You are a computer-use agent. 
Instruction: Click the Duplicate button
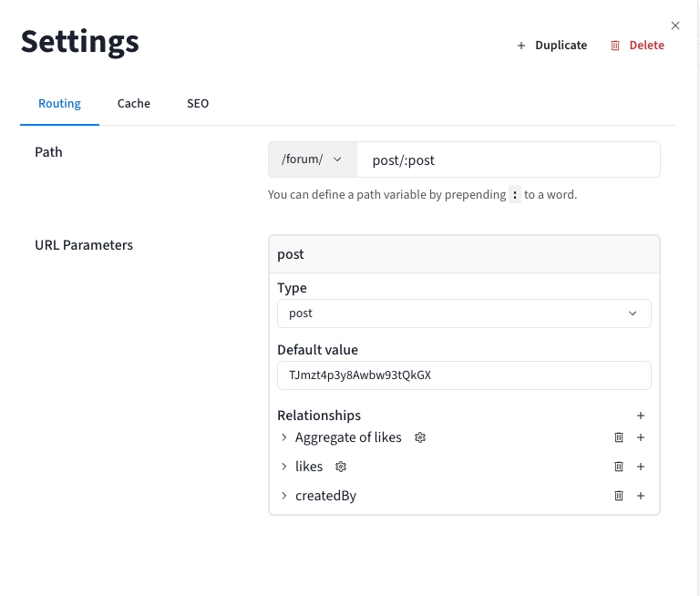tap(552, 46)
